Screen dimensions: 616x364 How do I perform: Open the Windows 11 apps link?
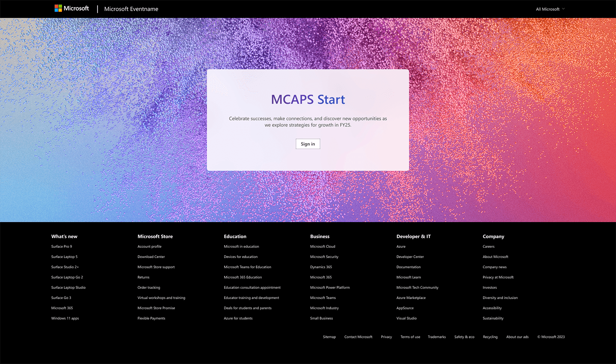pyautogui.click(x=65, y=318)
